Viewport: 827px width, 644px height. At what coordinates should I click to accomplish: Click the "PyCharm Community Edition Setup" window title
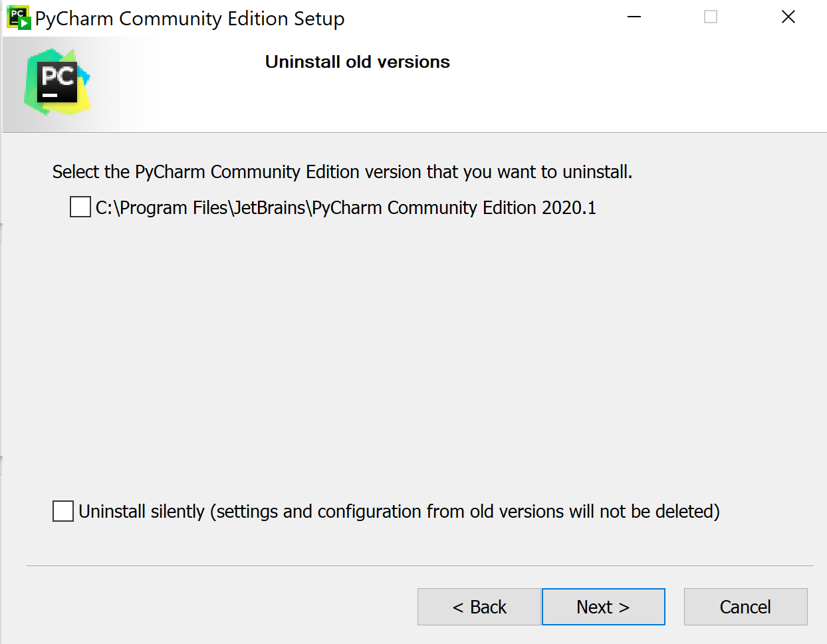point(189,19)
